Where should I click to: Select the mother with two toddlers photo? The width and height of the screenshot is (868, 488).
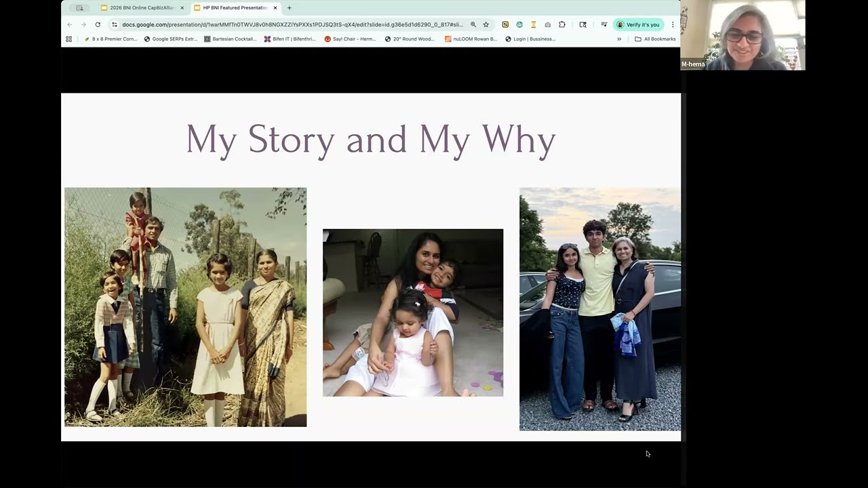coord(413,312)
